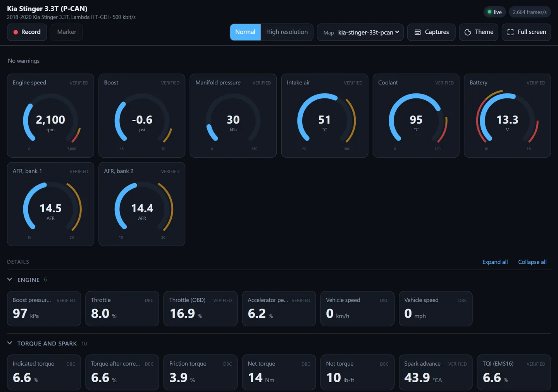This screenshot has width=558, height=392.
Task: Click the Spark advance tile
Action: coord(436,372)
